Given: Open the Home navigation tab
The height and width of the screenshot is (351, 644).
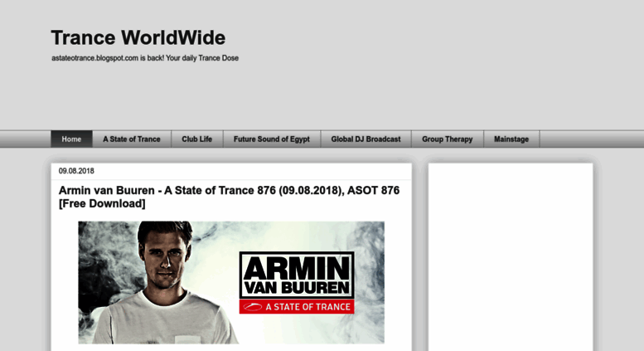Looking at the screenshot, I should coord(71,139).
